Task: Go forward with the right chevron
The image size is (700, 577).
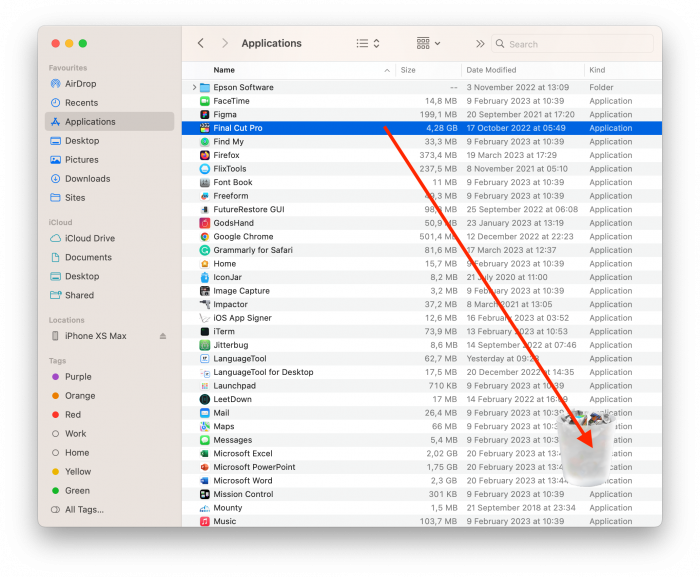Action: tap(225, 43)
